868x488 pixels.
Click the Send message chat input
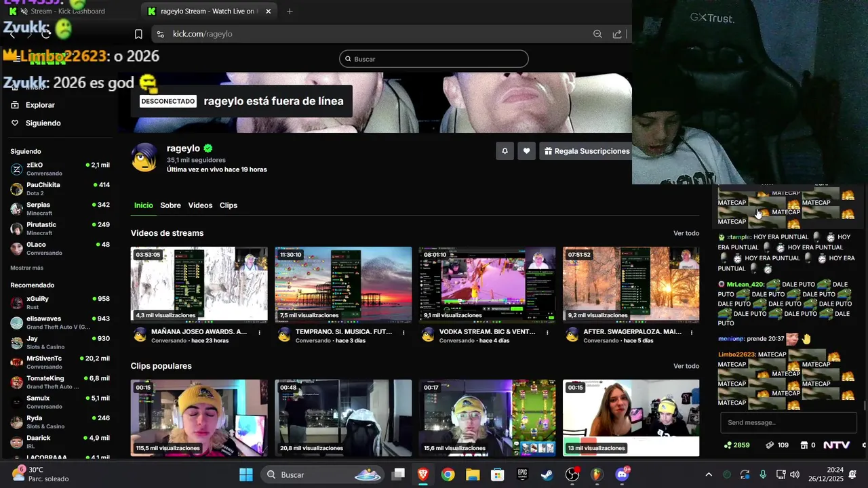(789, 422)
